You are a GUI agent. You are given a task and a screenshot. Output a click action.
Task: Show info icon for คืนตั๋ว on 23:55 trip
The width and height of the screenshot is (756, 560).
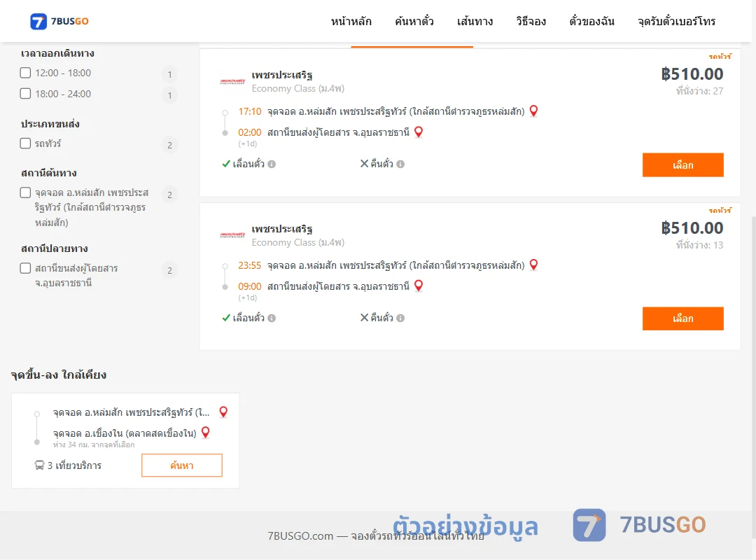[x=400, y=318]
